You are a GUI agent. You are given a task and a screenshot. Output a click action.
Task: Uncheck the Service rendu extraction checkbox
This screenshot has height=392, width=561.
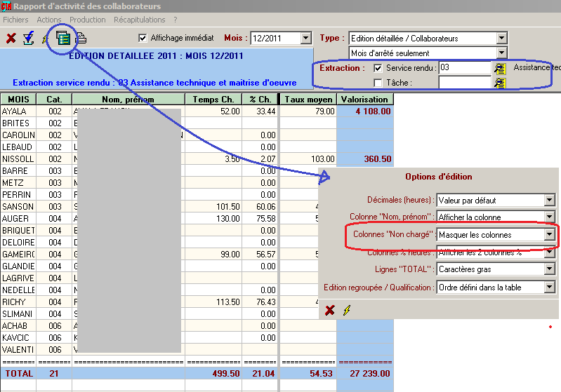[378, 68]
